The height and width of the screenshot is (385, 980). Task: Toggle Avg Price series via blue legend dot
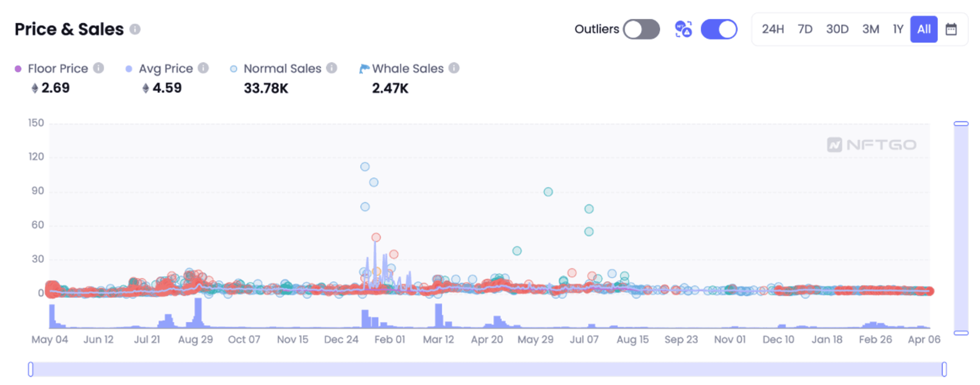(129, 69)
